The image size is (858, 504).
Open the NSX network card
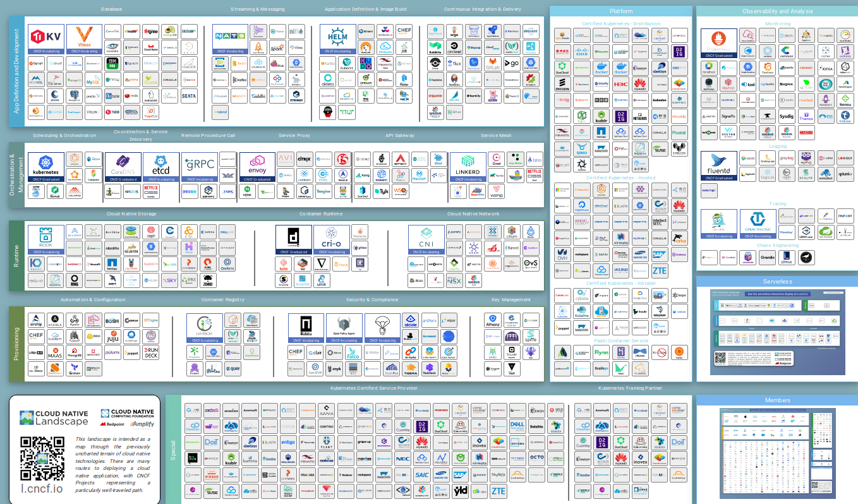tap(454, 280)
